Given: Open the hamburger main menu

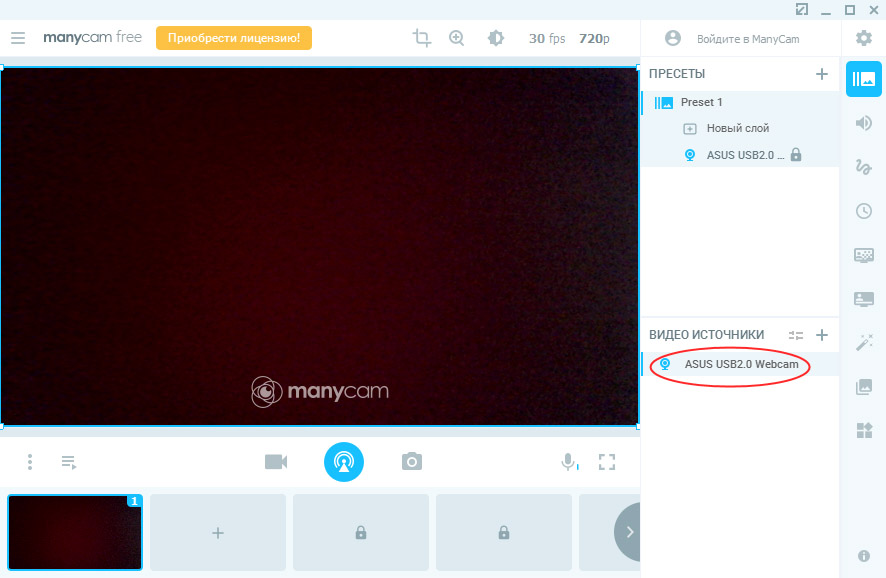Looking at the screenshot, I should [18, 38].
